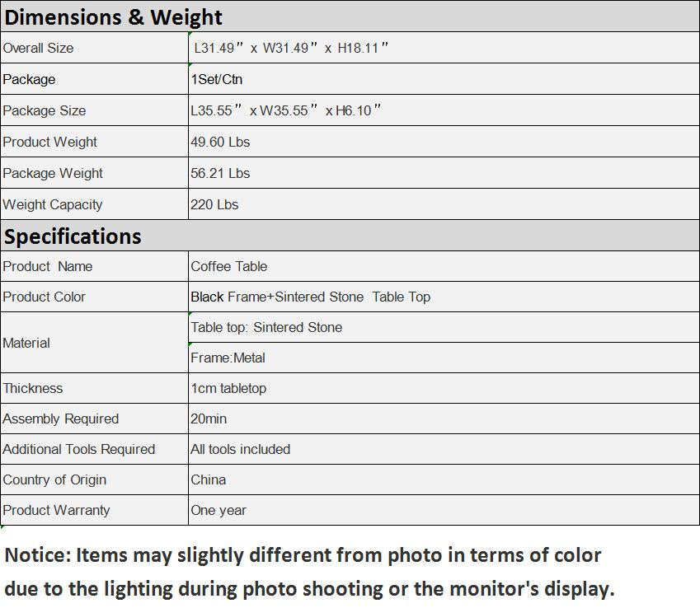The width and height of the screenshot is (700, 608).
Task: Select the All tools included cell
Action: (x=241, y=450)
